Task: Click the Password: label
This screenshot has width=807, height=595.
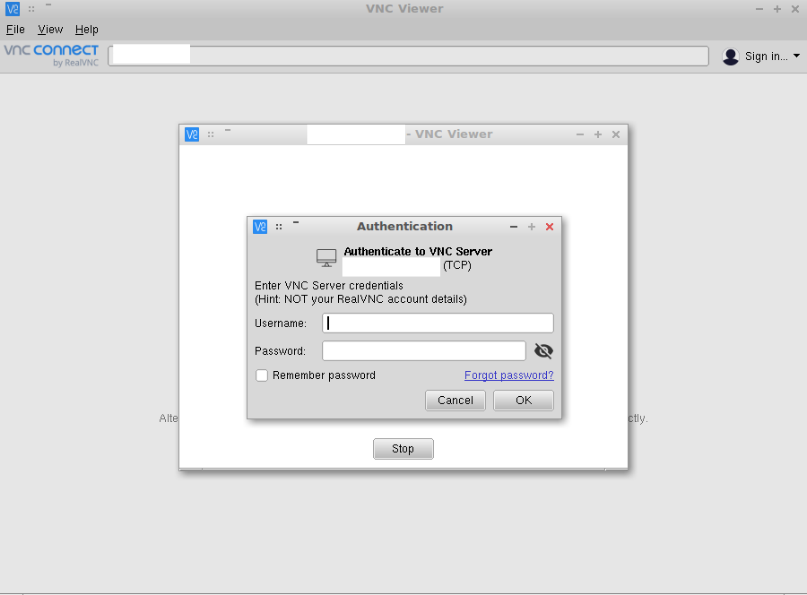Action: tap(280, 351)
